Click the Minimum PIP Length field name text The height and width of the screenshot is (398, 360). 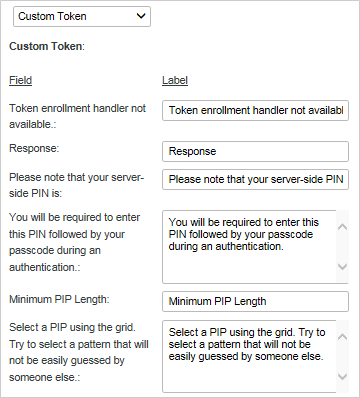pos(59,299)
